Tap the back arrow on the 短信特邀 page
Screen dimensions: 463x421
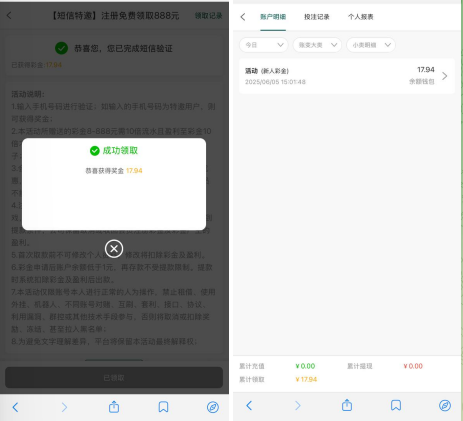click(x=9, y=15)
